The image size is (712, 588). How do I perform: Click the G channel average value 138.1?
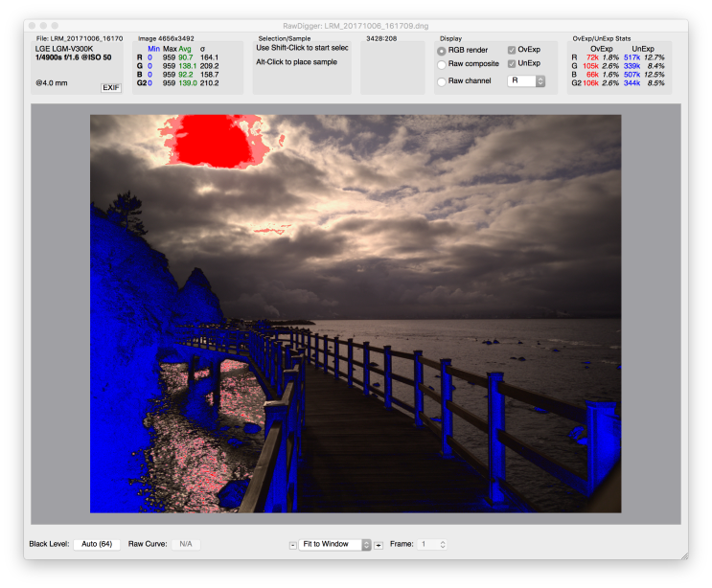coord(188,66)
